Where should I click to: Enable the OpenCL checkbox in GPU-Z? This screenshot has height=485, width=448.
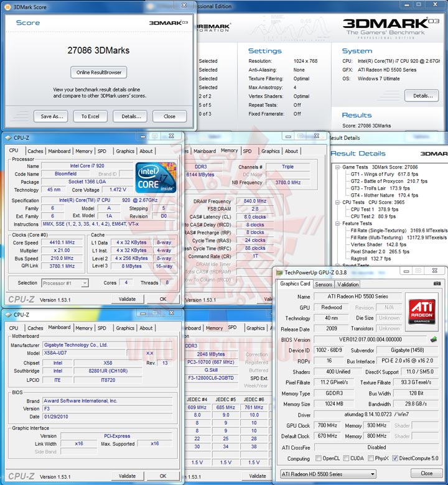coord(318,458)
